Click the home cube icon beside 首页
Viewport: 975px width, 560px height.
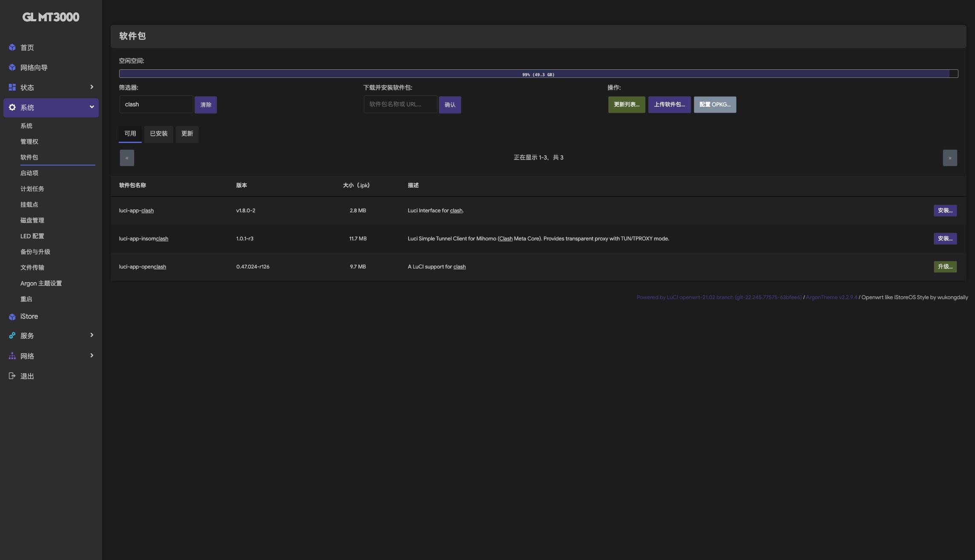12,48
